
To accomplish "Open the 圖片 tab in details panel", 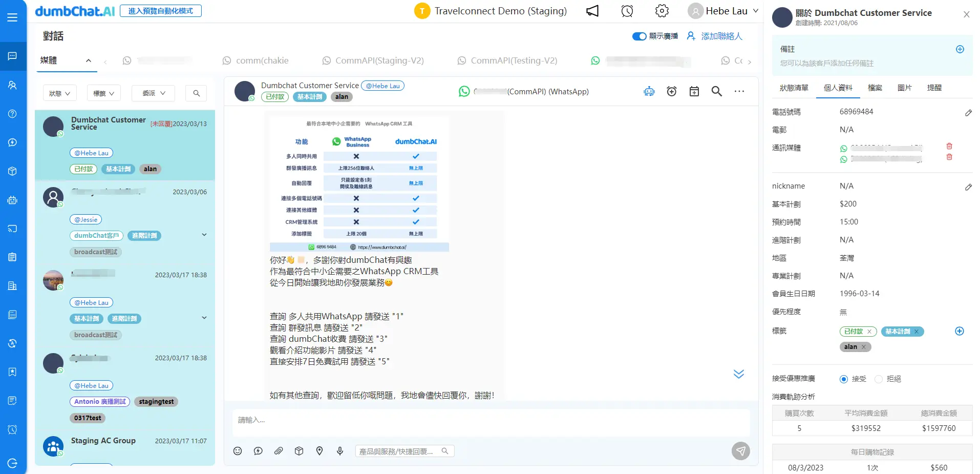I will [x=905, y=88].
